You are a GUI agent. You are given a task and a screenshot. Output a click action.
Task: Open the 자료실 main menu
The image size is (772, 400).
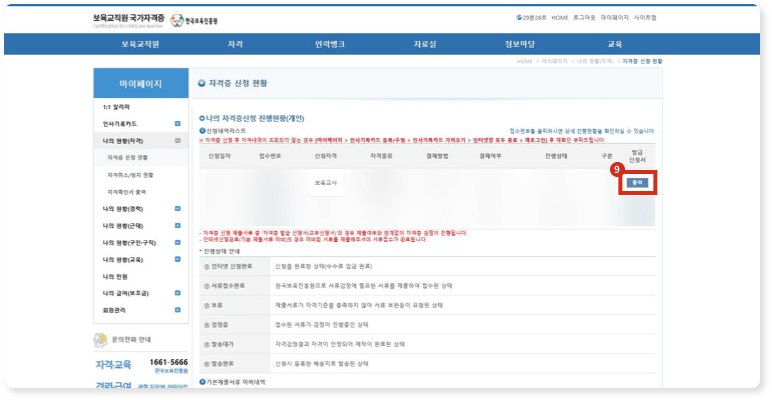424,44
